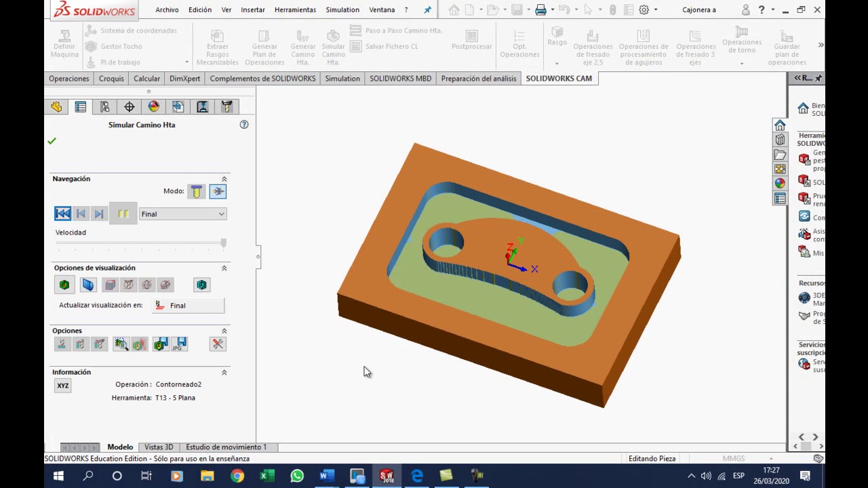Collapse the Opciones de visualización section
This screenshot has width=868, height=488.
pyautogui.click(x=224, y=268)
